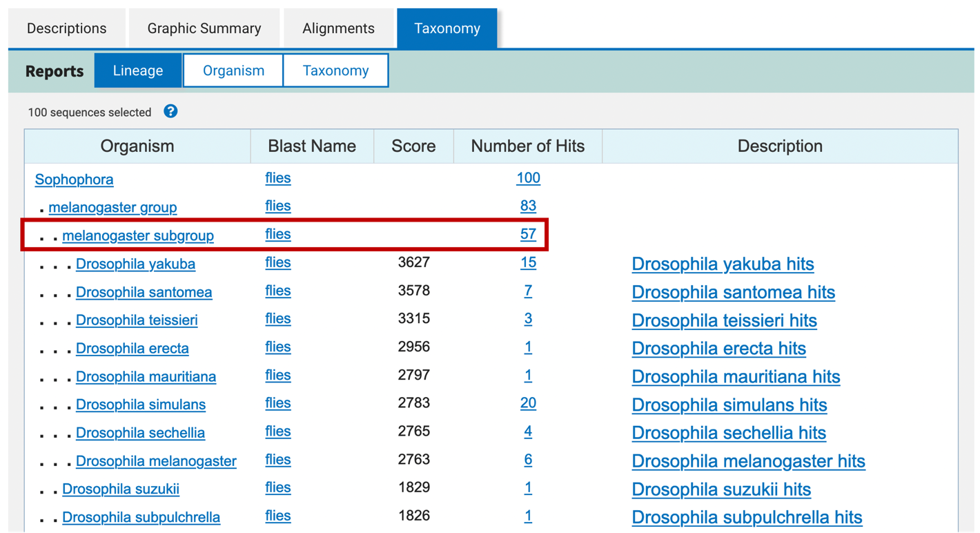980x533 pixels.
Task: Open the Drosophila sechellia organism link
Action: (140, 433)
